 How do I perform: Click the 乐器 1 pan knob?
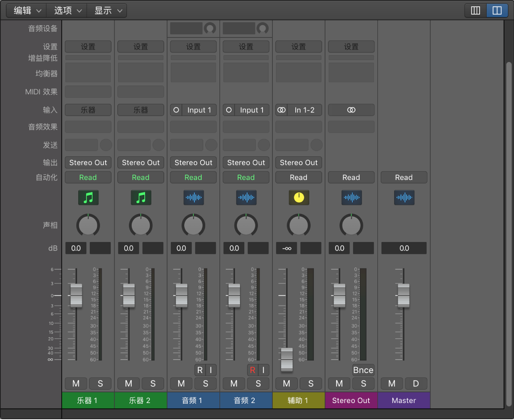(88, 225)
